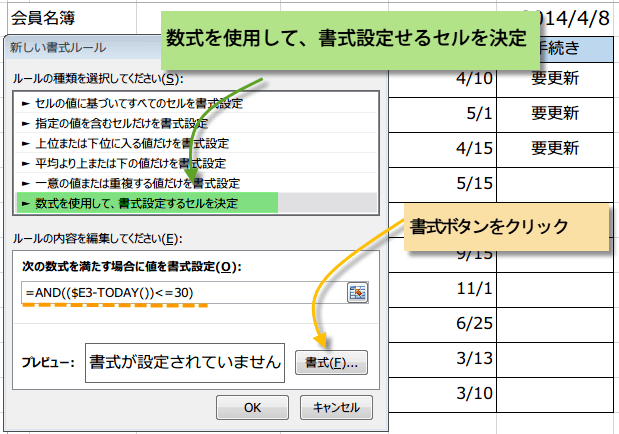Click the date cell 5/15

[x=442, y=184]
